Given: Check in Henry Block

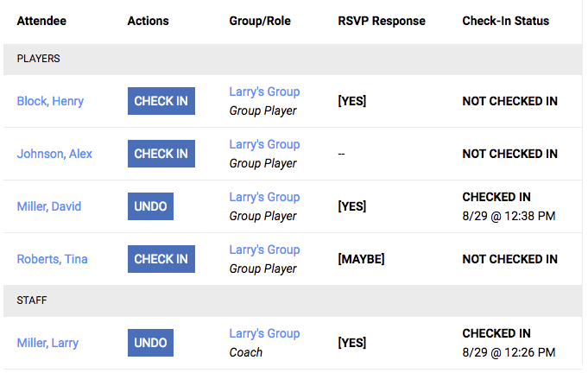Looking at the screenshot, I should click(x=161, y=101).
